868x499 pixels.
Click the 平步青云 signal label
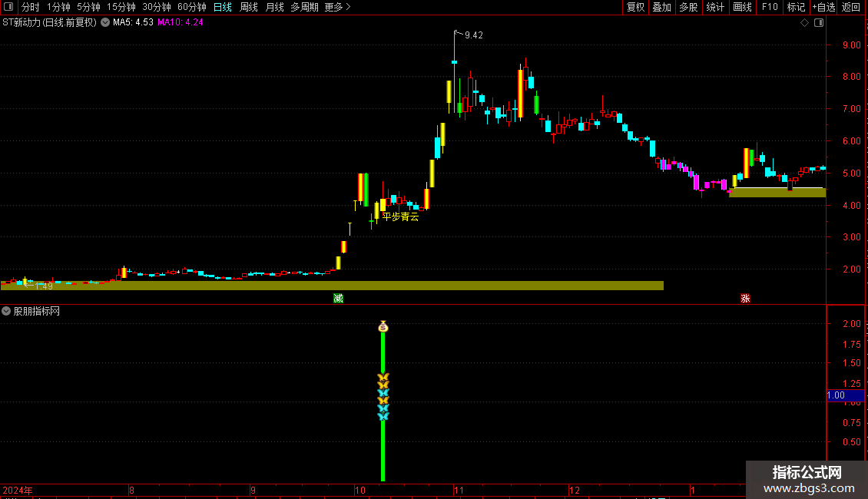400,216
